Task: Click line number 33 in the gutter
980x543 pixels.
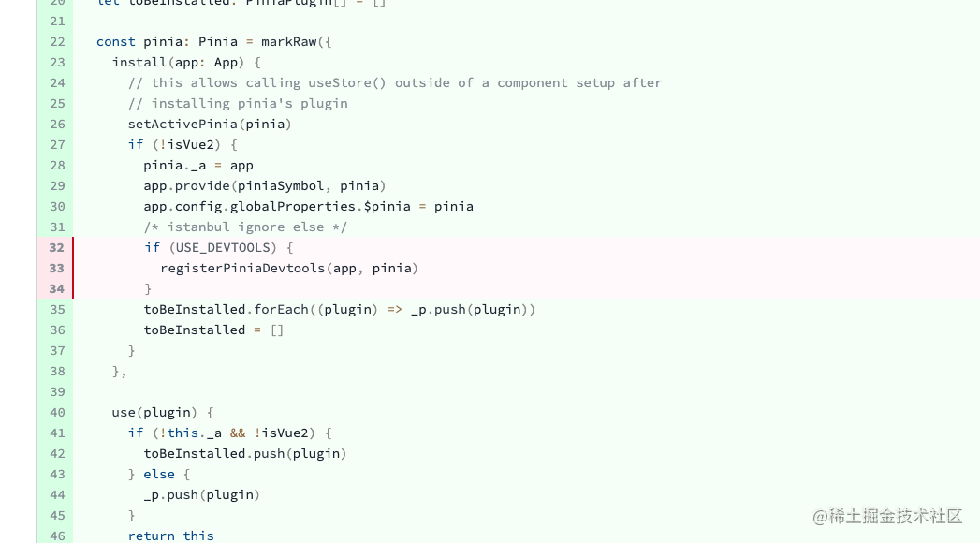Action: (x=56, y=268)
